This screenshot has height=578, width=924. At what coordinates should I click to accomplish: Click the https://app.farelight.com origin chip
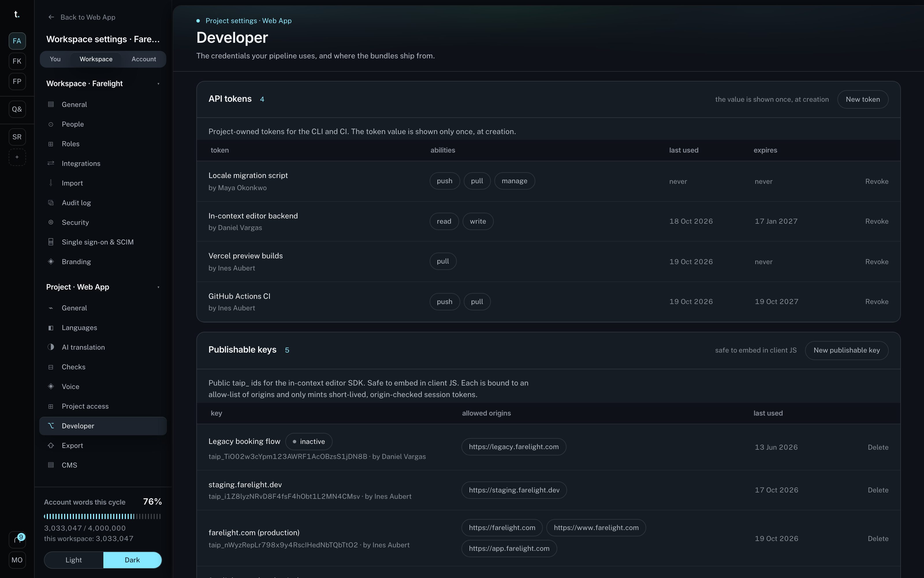click(509, 549)
